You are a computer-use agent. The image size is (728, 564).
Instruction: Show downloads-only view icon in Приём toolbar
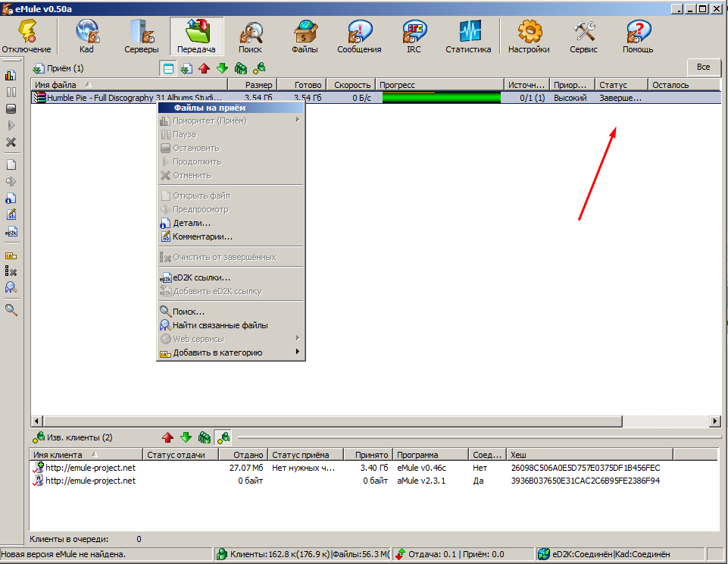186,69
